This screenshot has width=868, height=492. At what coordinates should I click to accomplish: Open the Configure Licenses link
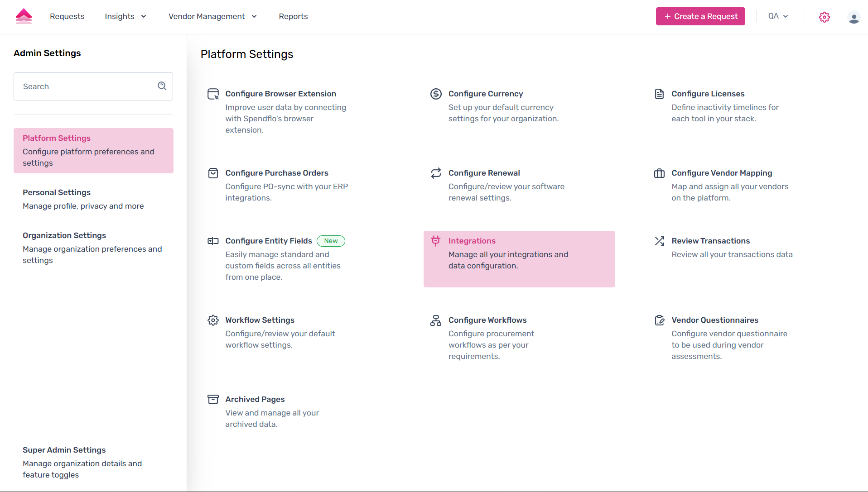708,94
